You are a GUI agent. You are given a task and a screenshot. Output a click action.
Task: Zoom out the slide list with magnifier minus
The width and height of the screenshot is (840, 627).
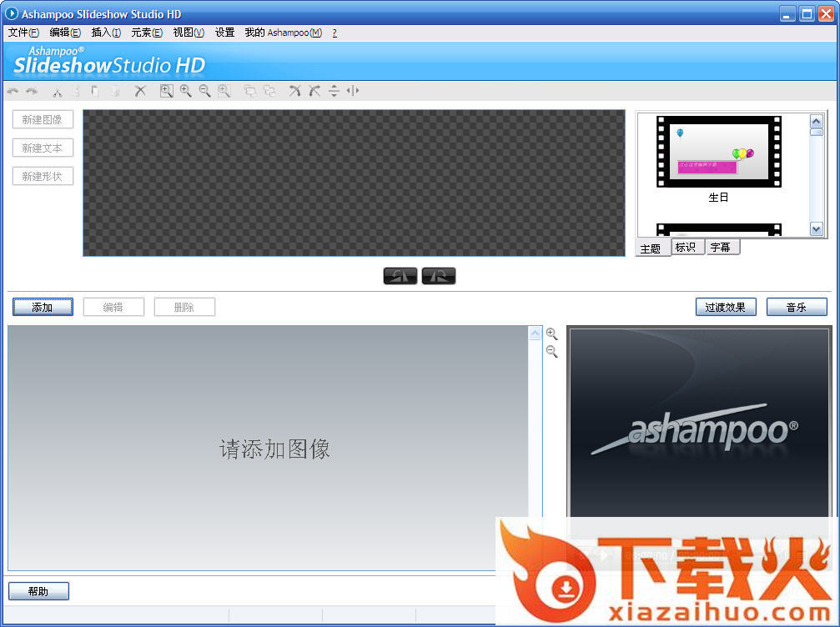(551, 352)
